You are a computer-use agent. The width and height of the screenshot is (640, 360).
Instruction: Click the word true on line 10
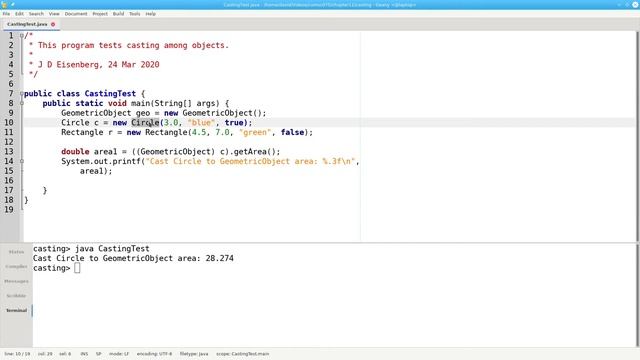[234, 122]
